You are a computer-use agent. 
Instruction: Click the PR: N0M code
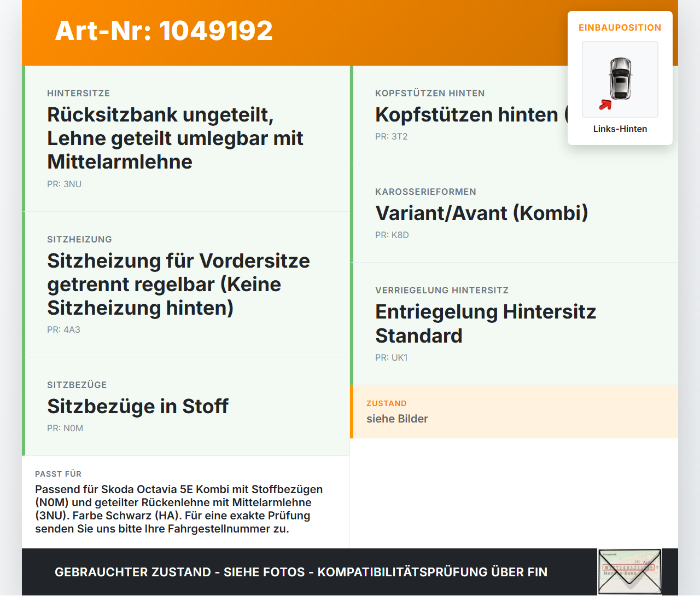coord(65,428)
